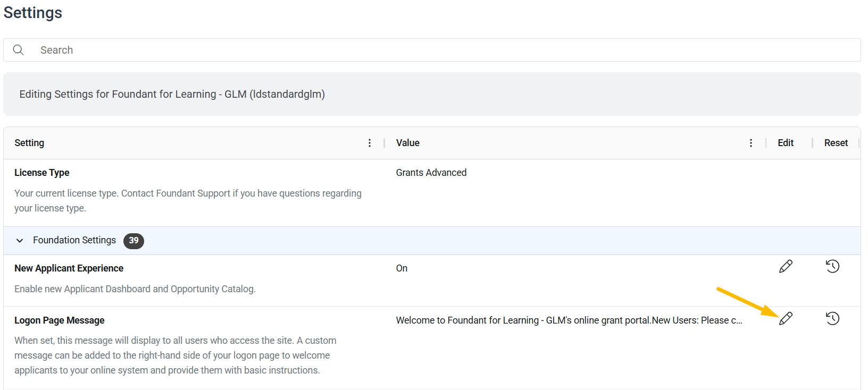868x390 pixels.
Task: Click the Value column header
Action: pyautogui.click(x=408, y=143)
